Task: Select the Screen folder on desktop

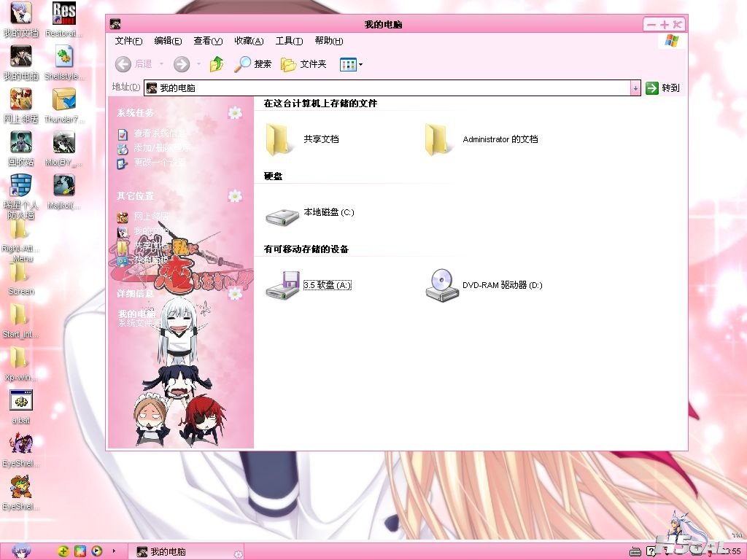Action: pyautogui.click(x=21, y=279)
